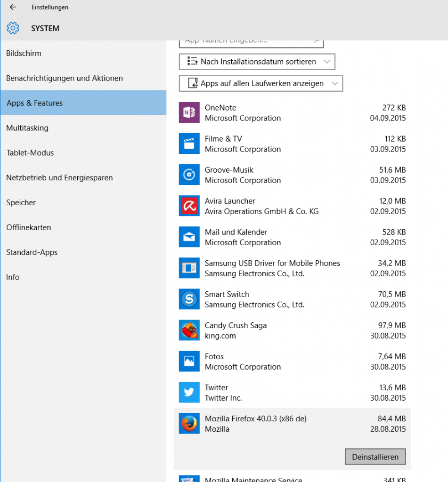
Task: Select the OneNote app name
Action: (x=220, y=108)
